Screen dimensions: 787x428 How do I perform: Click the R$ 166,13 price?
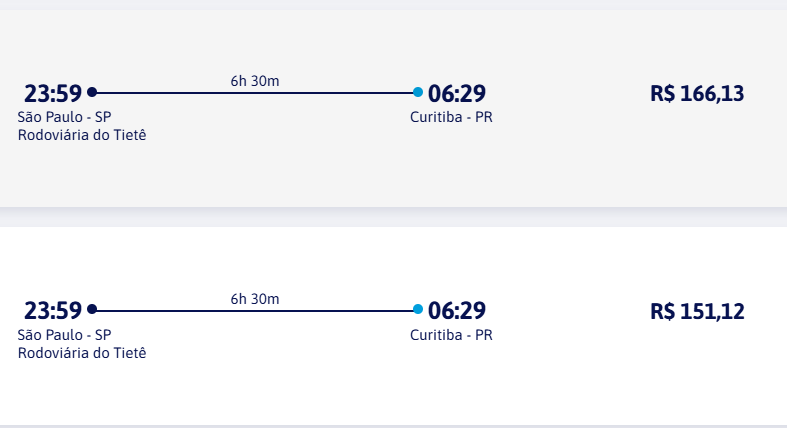[x=697, y=94]
